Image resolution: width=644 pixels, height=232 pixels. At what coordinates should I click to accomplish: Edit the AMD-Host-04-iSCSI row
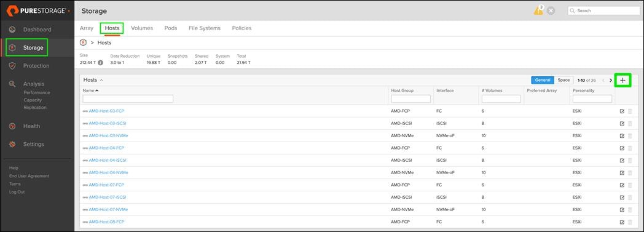click(x=622, y=161)
